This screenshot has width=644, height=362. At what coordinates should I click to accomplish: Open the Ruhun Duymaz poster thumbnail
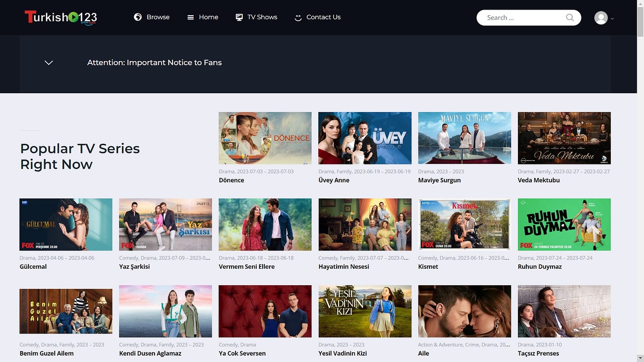pyautogui.click(x=564, y=225)
